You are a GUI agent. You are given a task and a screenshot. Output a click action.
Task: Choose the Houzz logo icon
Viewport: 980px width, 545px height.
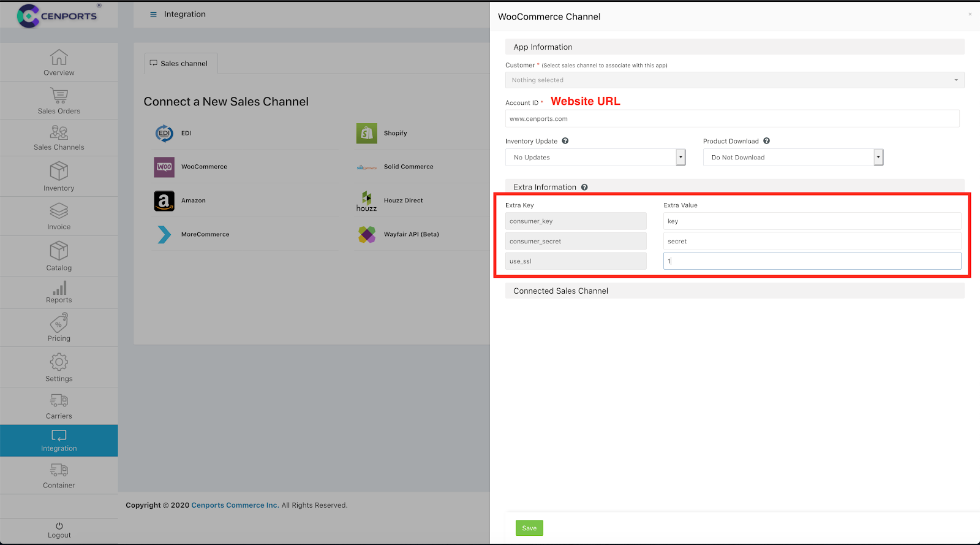coord(367,201)
